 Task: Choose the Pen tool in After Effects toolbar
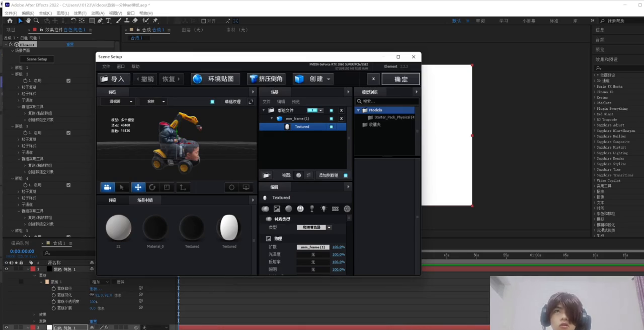100,21
